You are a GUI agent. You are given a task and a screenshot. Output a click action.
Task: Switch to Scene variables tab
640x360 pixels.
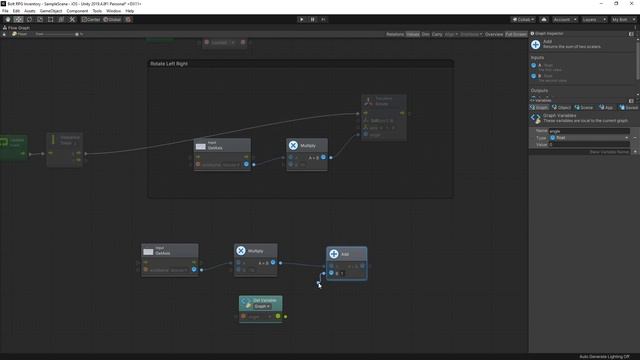pos(584,107)
